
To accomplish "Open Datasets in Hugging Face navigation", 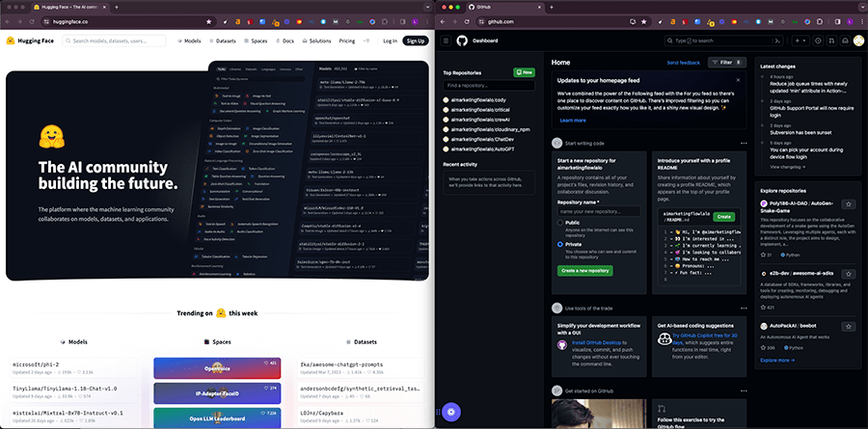I will (223, 40).
